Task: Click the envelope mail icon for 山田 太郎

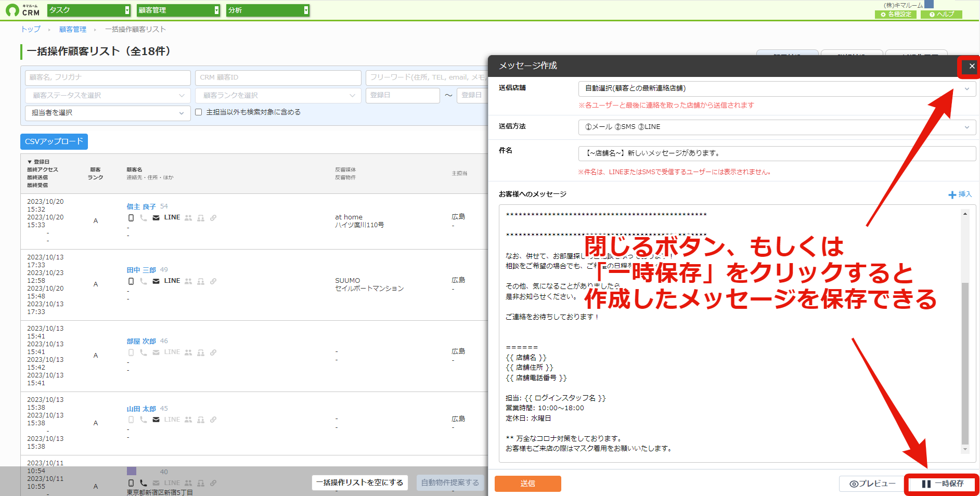Action: (156, 420)
